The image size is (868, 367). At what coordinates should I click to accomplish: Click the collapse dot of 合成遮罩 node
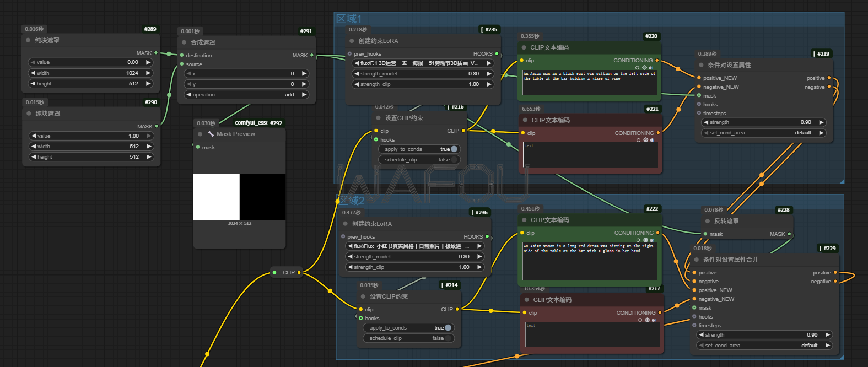pos(184,42)
